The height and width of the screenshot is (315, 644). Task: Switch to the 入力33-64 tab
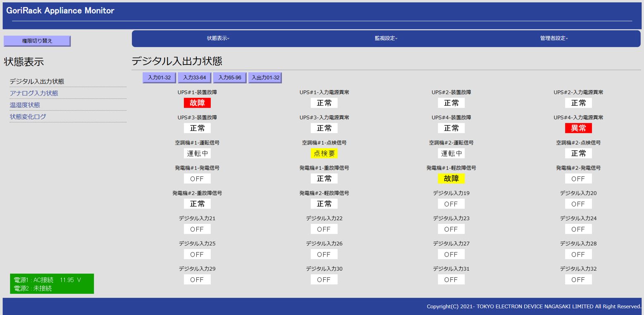coord(194,78)
